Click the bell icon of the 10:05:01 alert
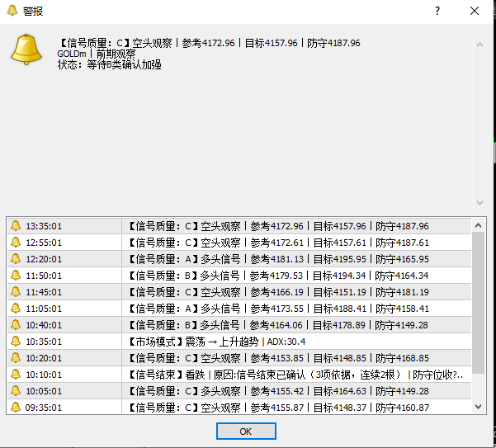 tap(16, 390)
